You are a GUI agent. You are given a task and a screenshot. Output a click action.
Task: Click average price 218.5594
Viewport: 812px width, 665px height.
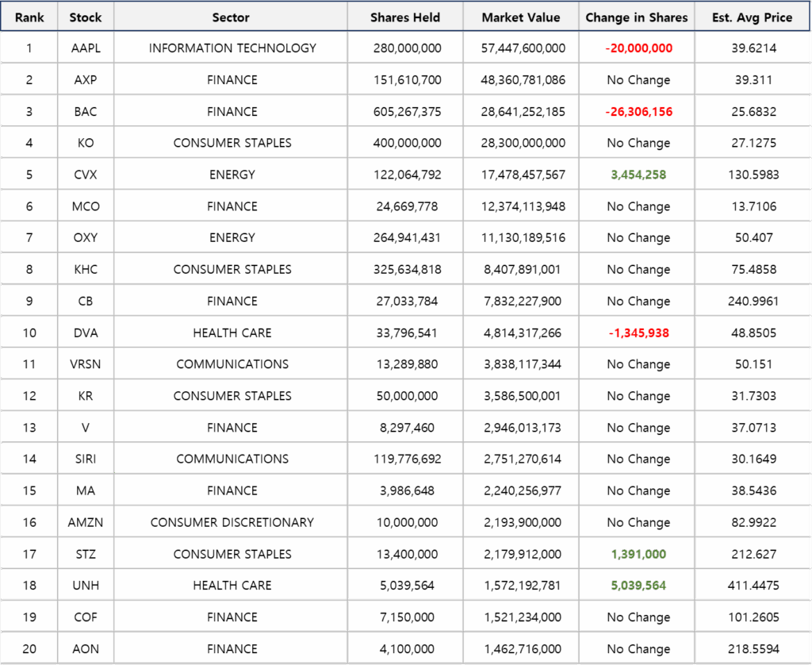coord(753,648)
